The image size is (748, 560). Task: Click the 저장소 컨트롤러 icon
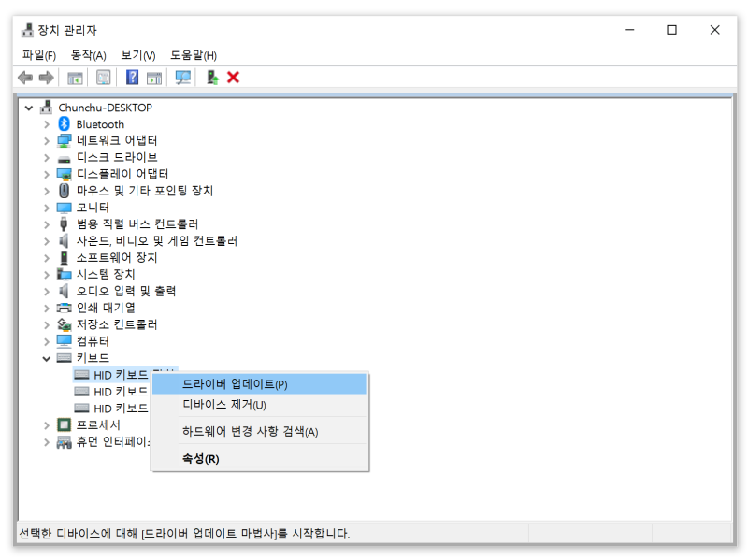64,324
